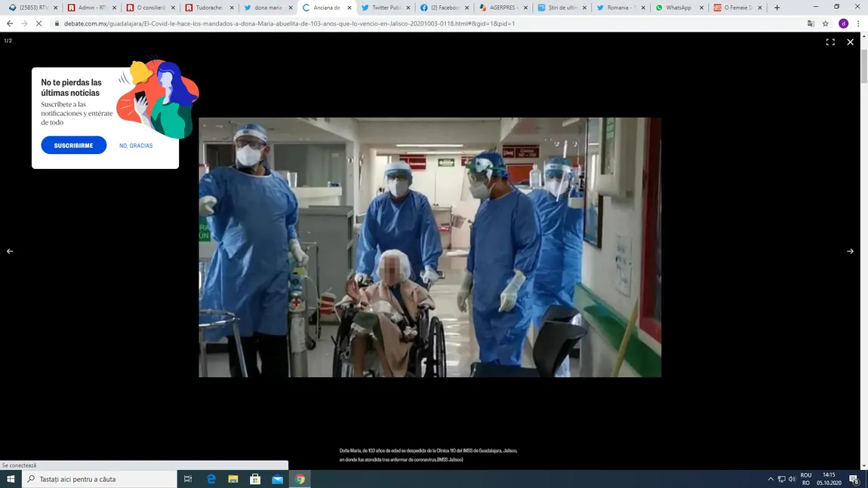The image size is (868, 488).
Task: Open the notification center icon
Action: 854,479
